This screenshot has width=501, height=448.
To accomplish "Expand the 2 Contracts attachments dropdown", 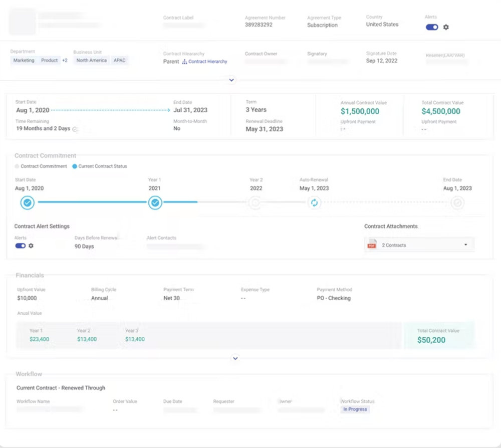I will [465, 245].
